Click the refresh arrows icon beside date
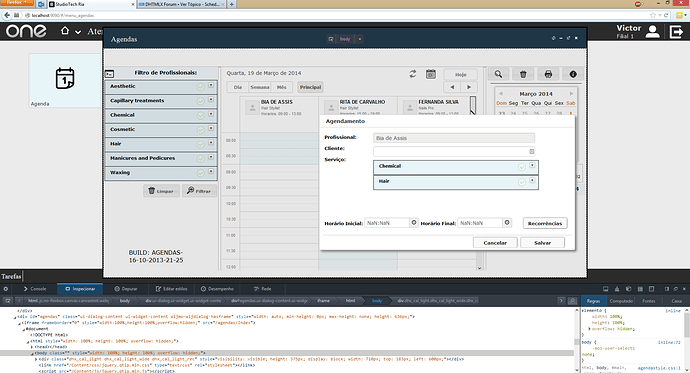Viewport: 690px width, 373px height. (412, 74)
